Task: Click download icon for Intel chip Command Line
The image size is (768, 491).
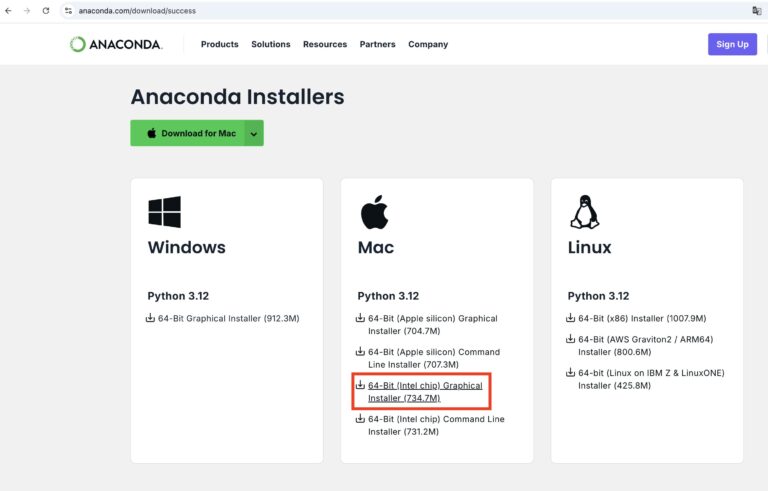Action: pos(360,418)
